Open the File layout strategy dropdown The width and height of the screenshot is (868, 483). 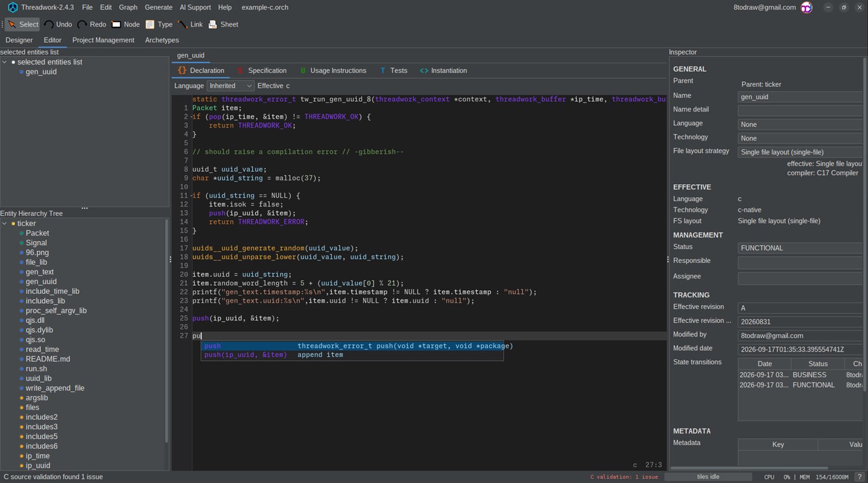(800, 152)
